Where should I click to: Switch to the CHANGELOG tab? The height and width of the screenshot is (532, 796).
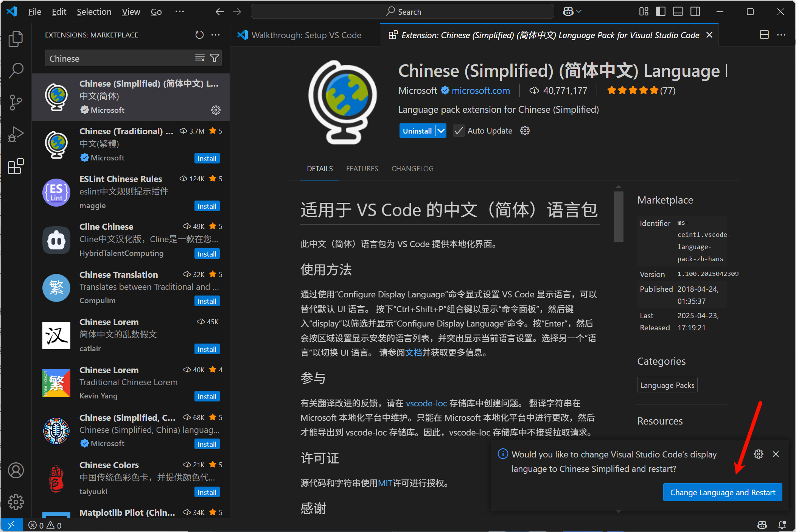click(412, 169)
